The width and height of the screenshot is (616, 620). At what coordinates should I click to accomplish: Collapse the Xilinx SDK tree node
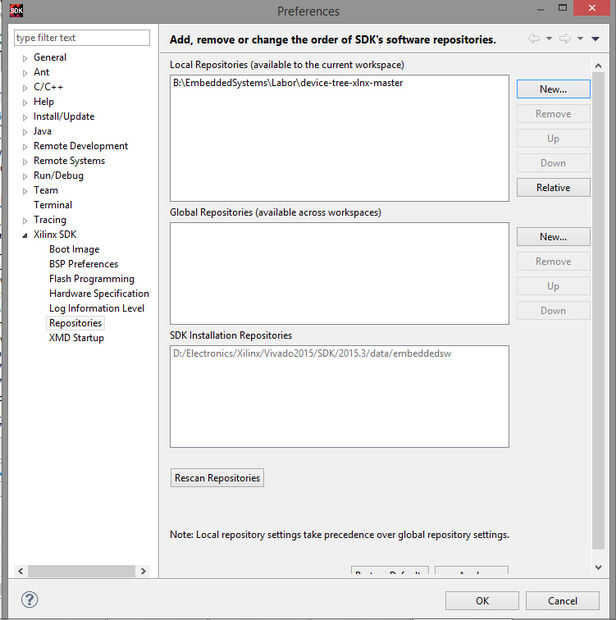tap(25, 235)
